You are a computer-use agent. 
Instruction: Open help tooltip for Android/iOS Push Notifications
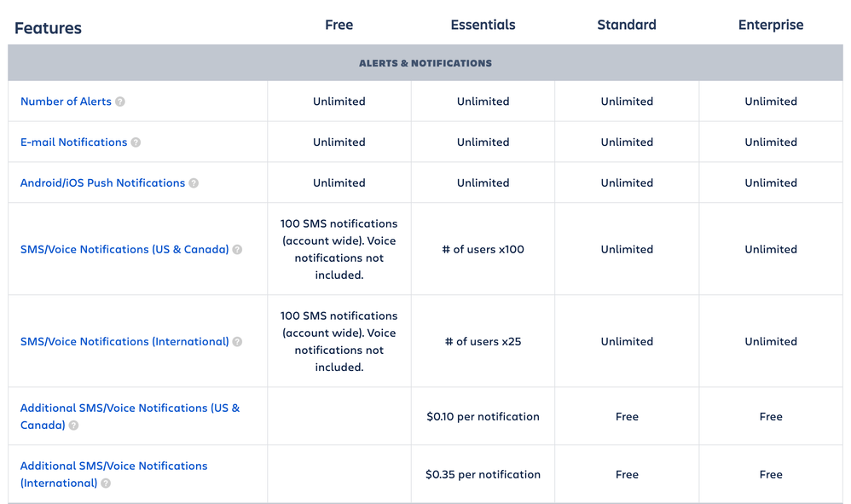point(194,183)
